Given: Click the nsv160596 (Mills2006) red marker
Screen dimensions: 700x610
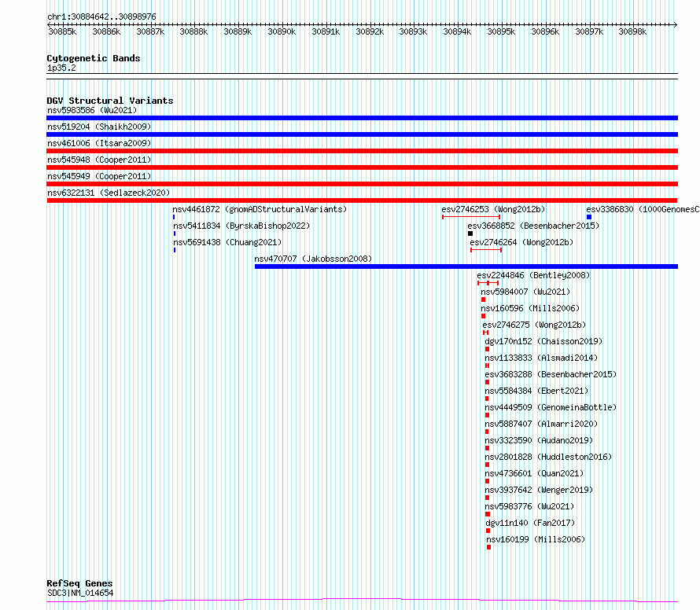Looking at the screenshot, I should [x=483, y=316].
